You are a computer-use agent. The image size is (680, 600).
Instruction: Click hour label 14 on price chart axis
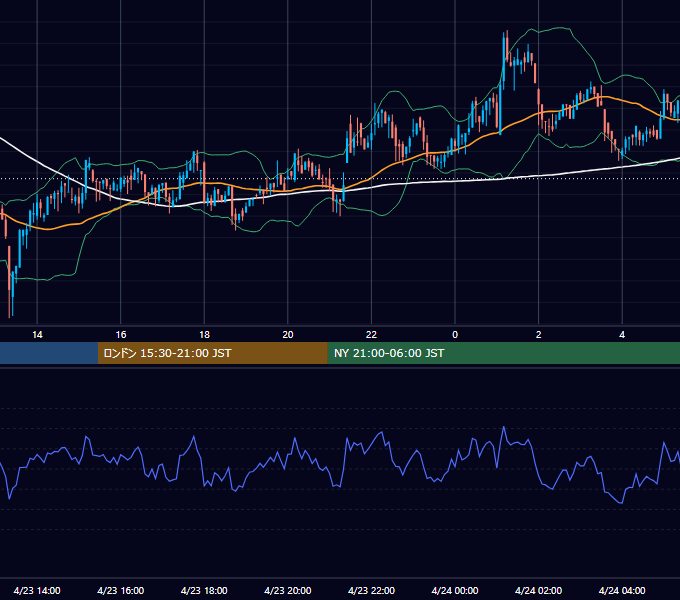37,334
